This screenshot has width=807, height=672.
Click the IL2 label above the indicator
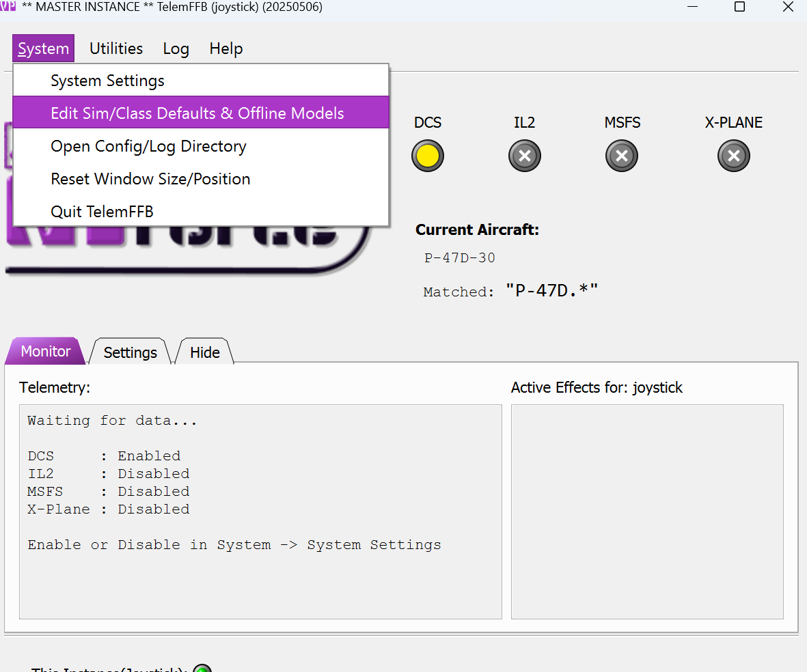(524, 122)
